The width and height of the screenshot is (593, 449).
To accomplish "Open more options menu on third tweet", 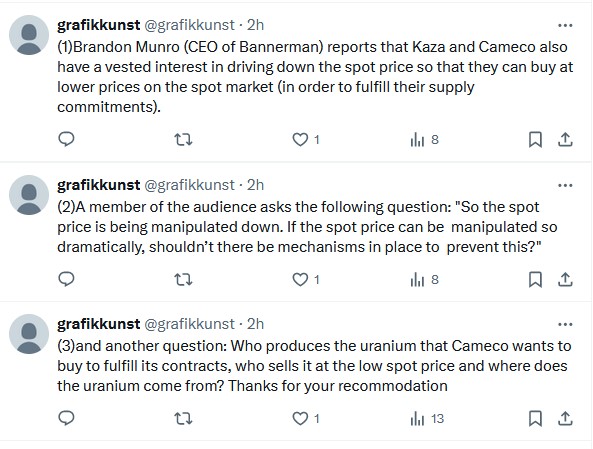I will tap(565, 324).
